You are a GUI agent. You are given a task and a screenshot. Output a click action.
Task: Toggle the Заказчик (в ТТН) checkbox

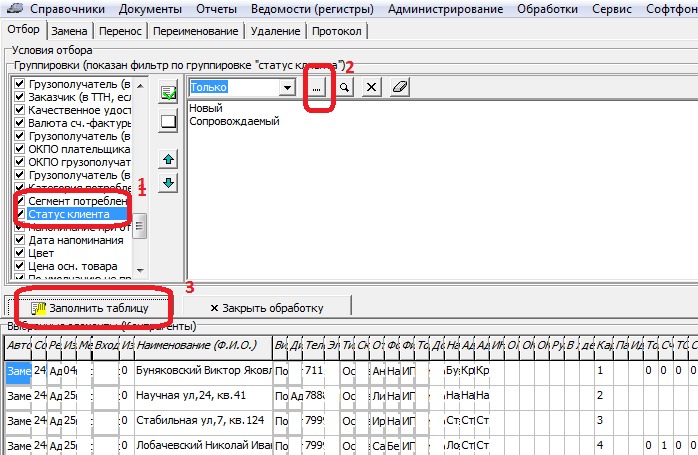[19, 98]
